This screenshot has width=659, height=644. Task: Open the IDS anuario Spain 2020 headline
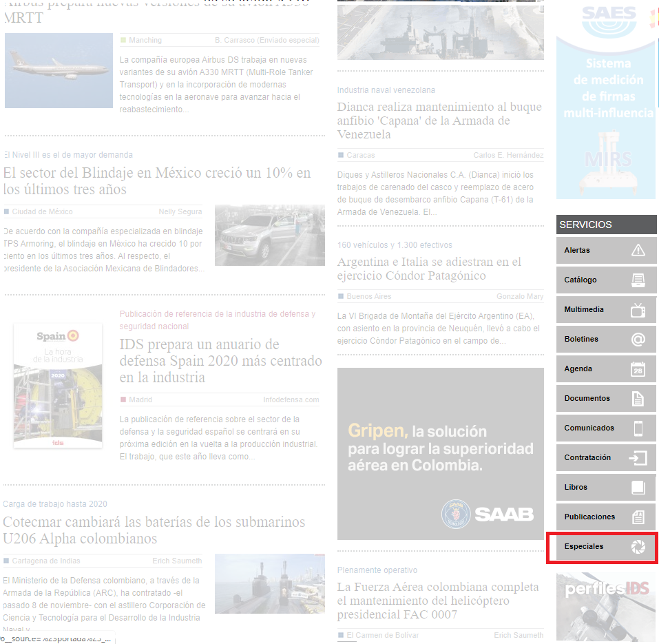[220, 361]
